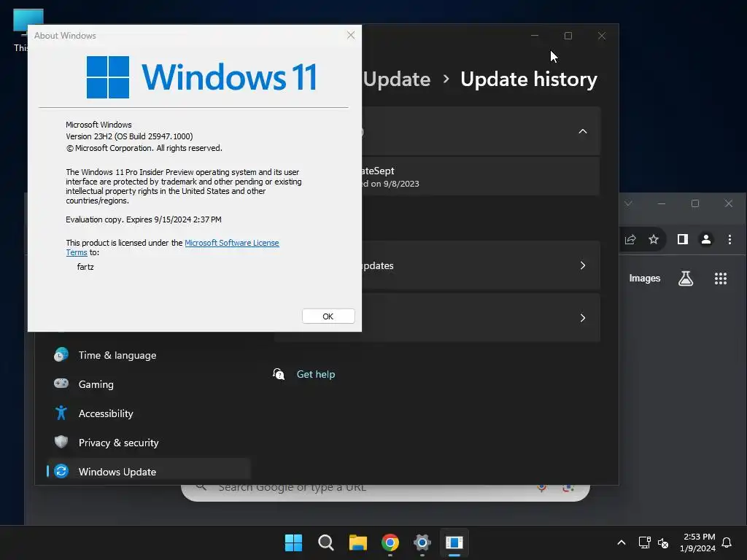Expand the row ending in 'pdates'
The height and width of the screenshot is (560, 747).
(x=480, y=265)
